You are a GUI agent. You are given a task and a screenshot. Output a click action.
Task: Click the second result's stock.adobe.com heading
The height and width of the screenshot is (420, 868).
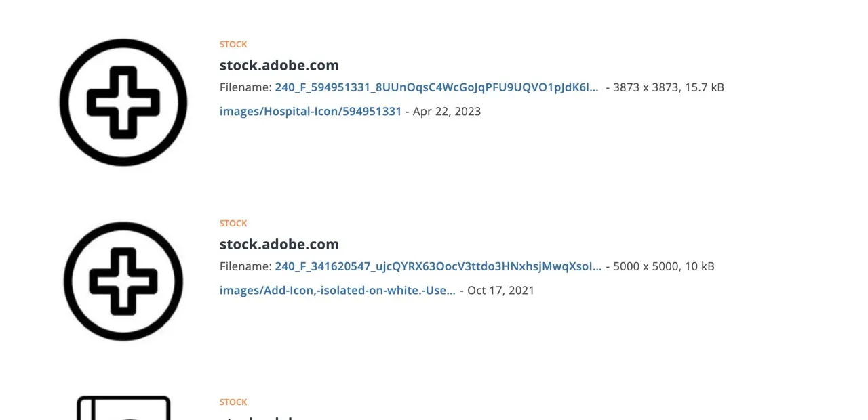click(x=279, y=244)
